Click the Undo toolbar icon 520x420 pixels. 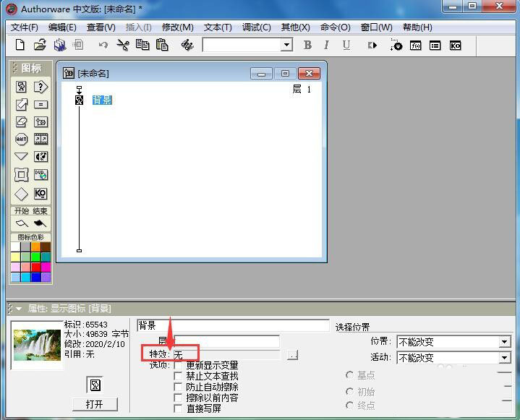[x=103, y=45]
